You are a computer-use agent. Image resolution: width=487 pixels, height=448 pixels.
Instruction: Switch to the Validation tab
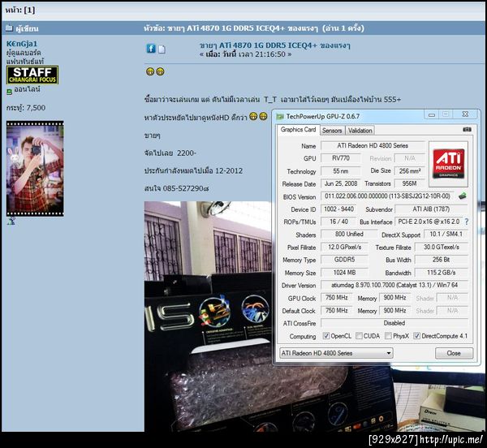tap(360, 131)
